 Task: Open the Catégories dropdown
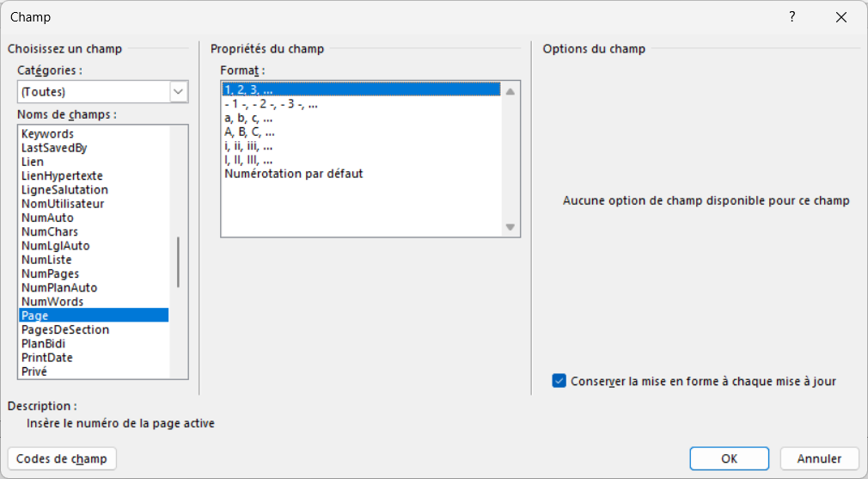pyautogui.click(x=179, y=91)
